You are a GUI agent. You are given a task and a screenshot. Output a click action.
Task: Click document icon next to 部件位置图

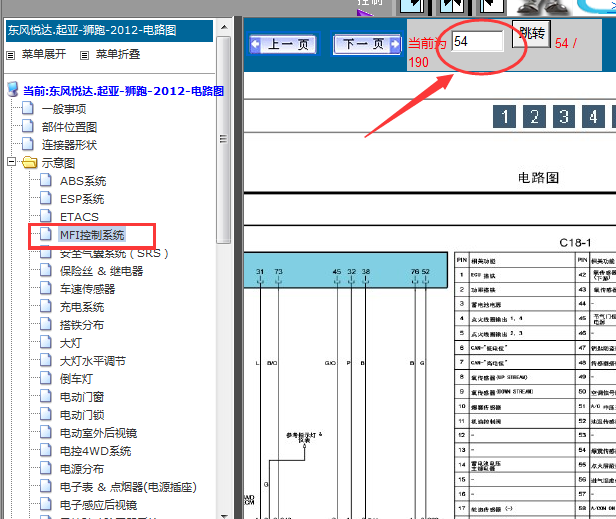(x=28, y=126)
